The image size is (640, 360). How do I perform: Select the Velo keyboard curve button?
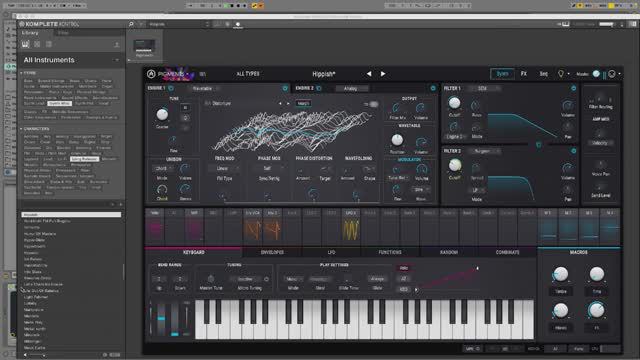[x=404, y=268]
